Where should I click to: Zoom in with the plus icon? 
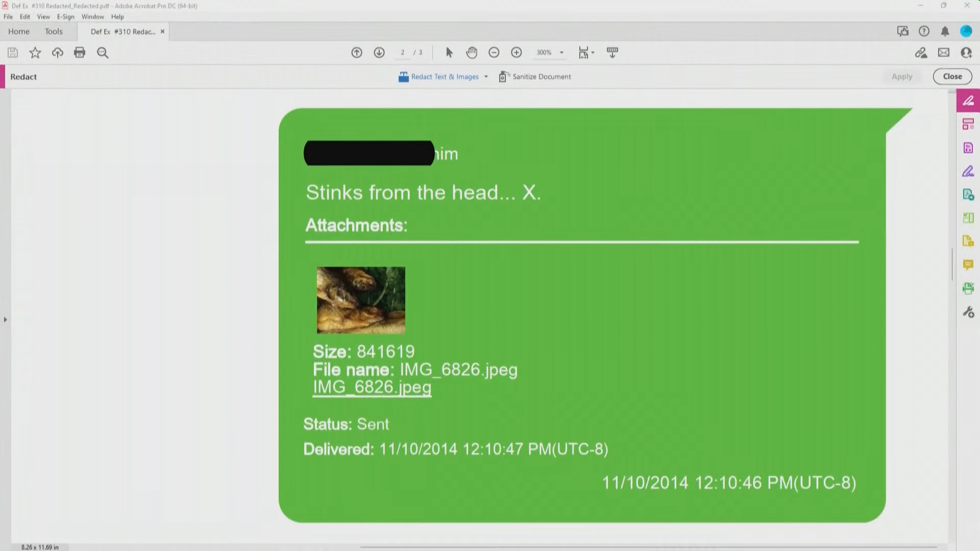[517, 53]
